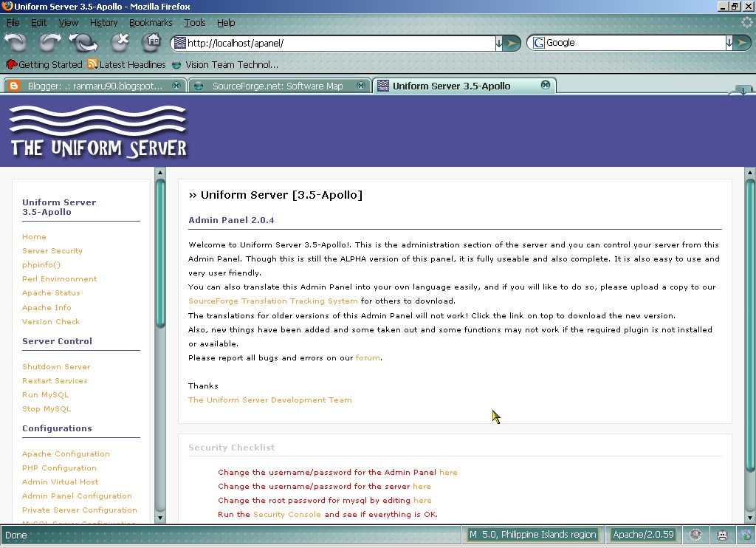The image size is (756, 548).
Task: Reload the page with the refresh icon
Action: pyautogui.click(x=83, y=42)
